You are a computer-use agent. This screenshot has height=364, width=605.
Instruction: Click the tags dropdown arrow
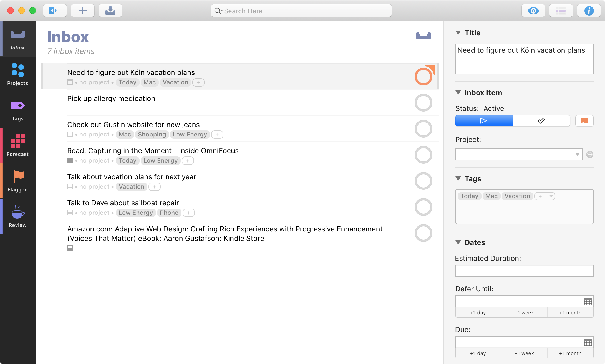coord(551,196)
